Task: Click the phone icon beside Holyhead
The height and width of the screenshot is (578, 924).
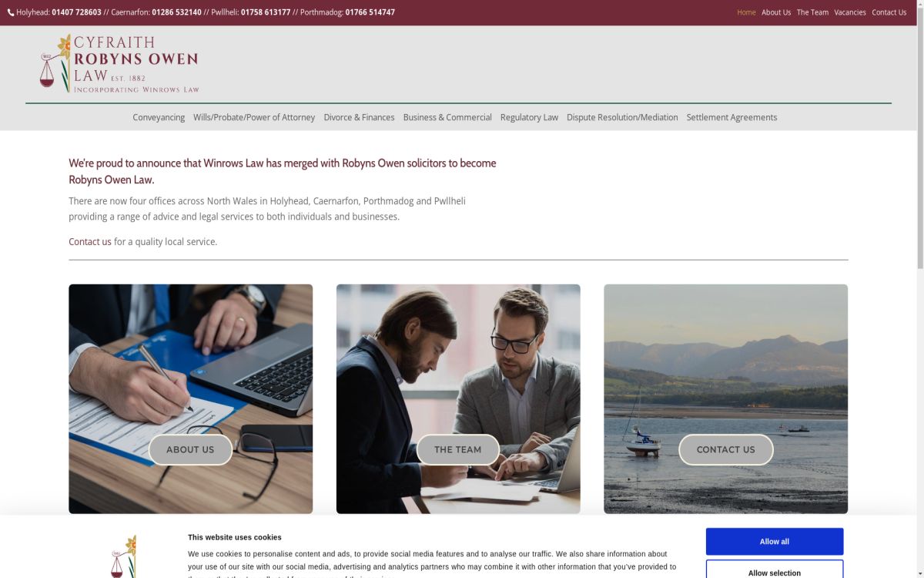Action: point(11,12)
